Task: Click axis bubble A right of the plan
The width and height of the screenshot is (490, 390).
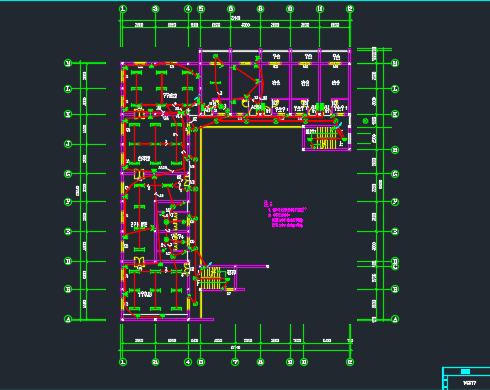Action: [x=395, y=319]
